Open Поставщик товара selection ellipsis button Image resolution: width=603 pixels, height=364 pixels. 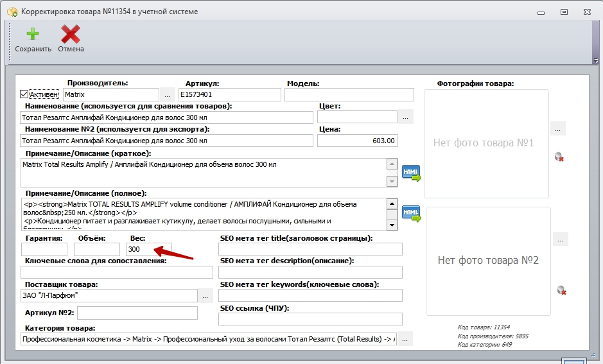205,296
